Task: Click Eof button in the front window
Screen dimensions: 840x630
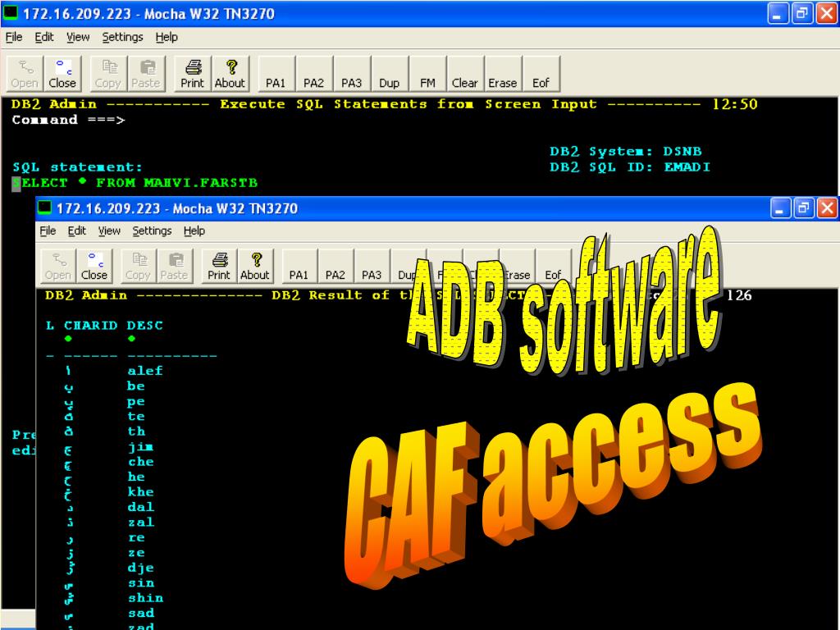Action: pos(554,266)
